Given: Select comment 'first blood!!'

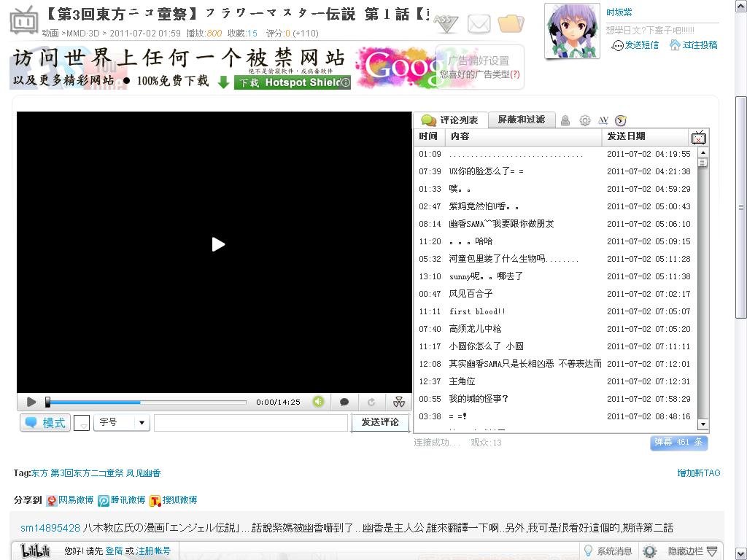Looking at the screenshot, I should (555, 311).
